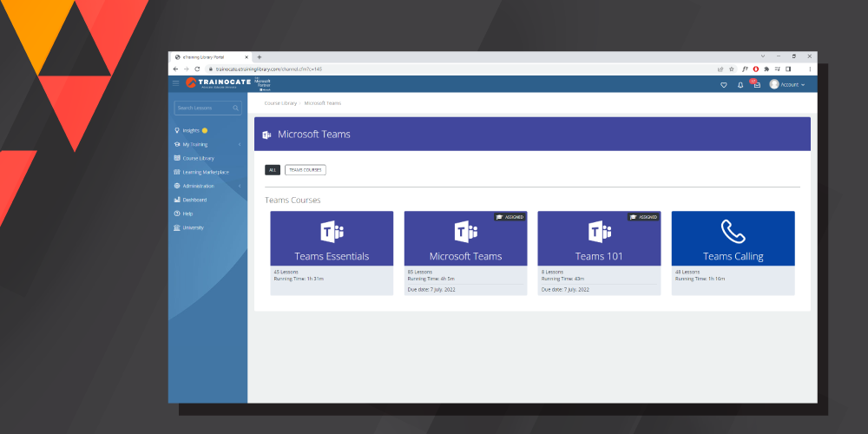Bookmark page with the star icon
Viewport: 868px width, 434px height.
[731, 69]
